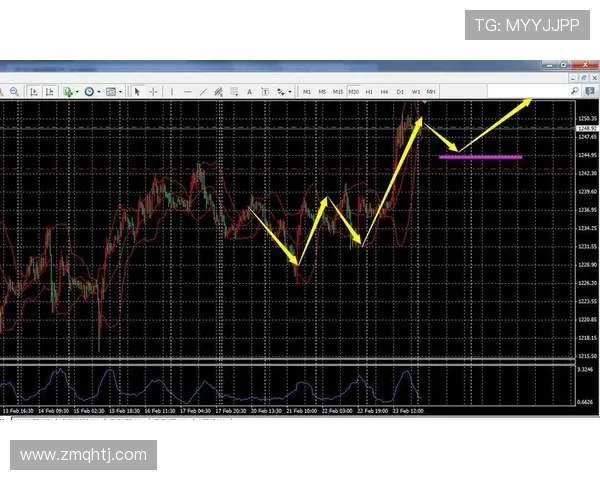Select the crosshair tool
Screen dimensions: 600x480
pyautogui.click(x=153, y=91)
